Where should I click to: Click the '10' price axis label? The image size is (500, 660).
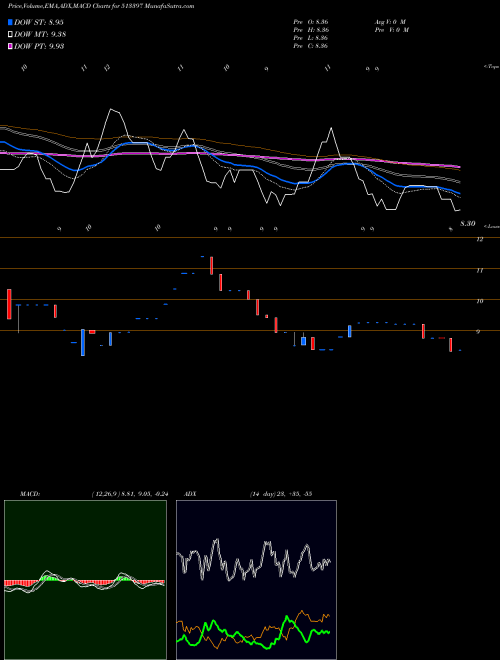479,301
